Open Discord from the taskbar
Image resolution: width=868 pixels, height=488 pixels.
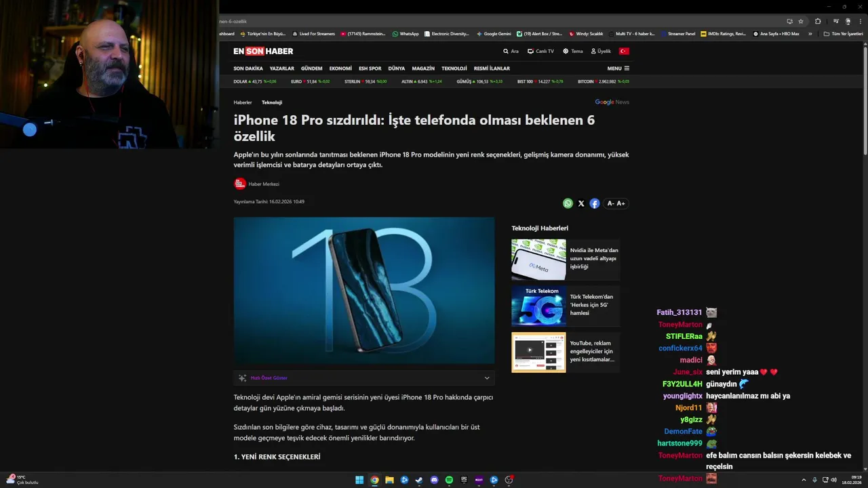pyautogui.click(x=434, y=480)
